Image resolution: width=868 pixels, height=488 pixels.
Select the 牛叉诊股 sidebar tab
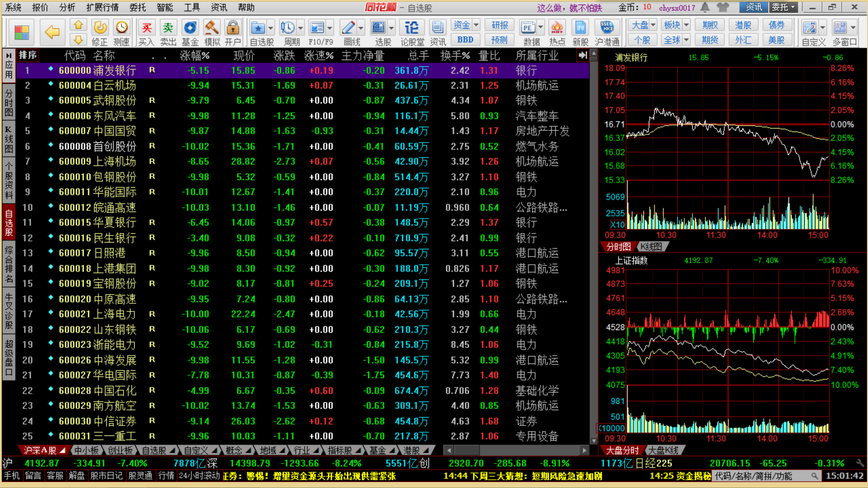(x=8, y=311)
